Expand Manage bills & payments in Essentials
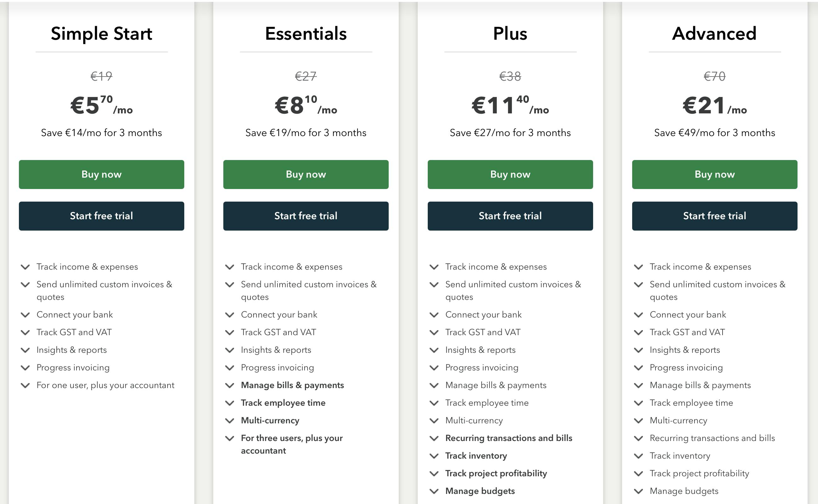Screen dimensions: 818x504 point(230,386)
